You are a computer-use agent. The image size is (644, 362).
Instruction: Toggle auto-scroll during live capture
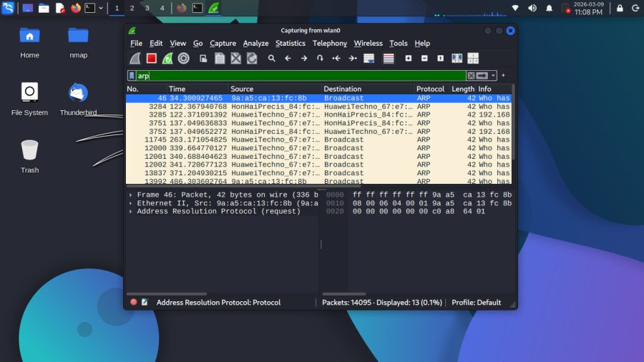pos(369,59)
